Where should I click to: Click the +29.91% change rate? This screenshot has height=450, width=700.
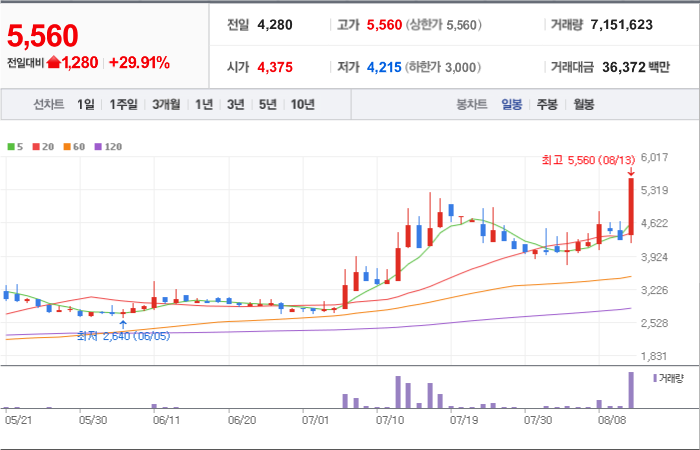click(x=139, y=62)
